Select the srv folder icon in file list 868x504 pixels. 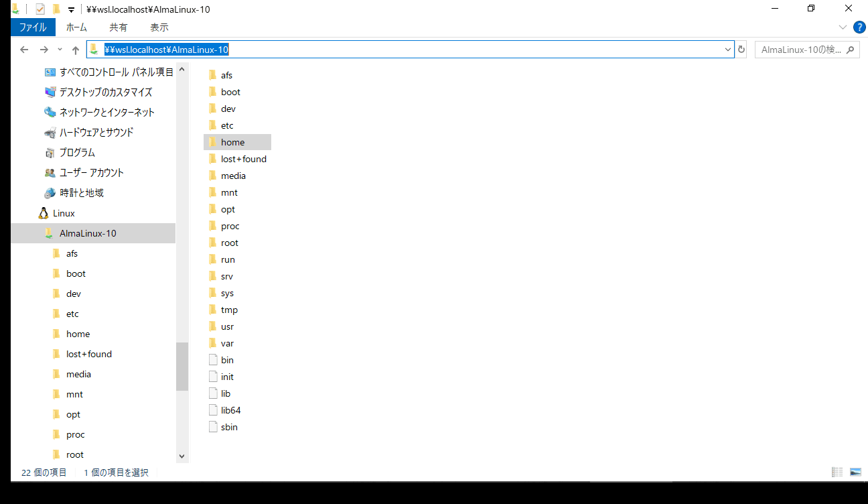coord(213,276)
